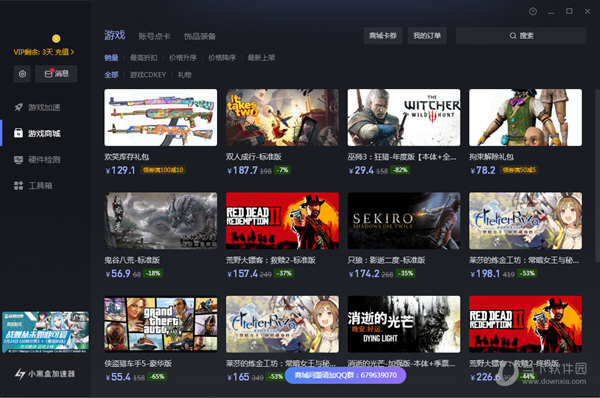Image resolution: width=600 pixels, height=398 pixels.
Task: Click the 小黑盒加速器 logo at sidebar bottom
Action: coord(45,374)
